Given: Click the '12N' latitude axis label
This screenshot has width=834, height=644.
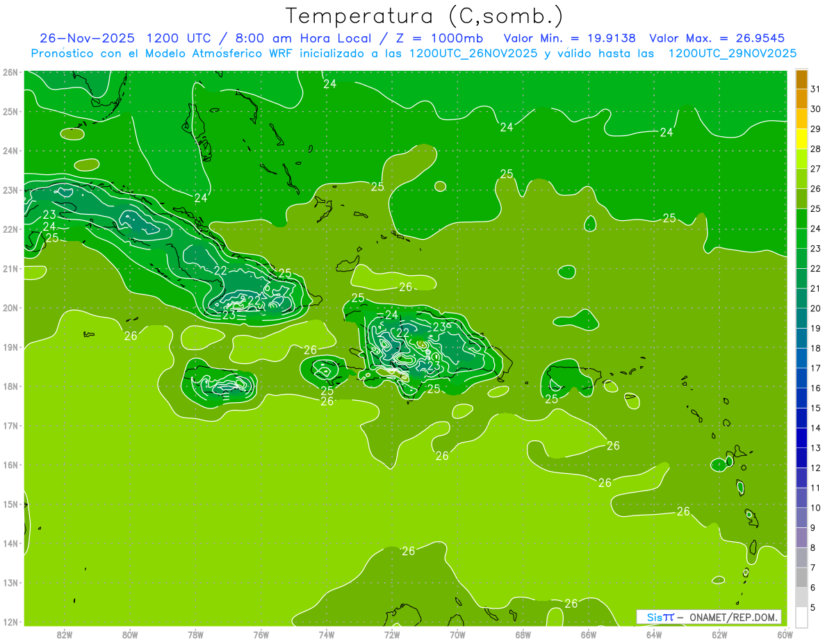Looking at the screenshot, I should click(x=10, y=622).
